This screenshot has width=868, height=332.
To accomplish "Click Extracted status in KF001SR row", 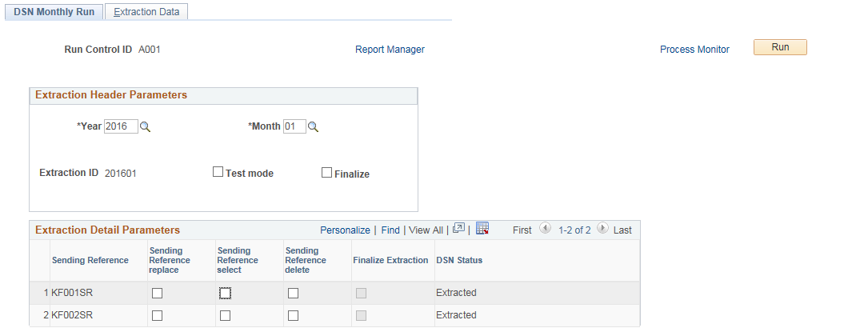I will pyautogui.click(x=456, y=293).
